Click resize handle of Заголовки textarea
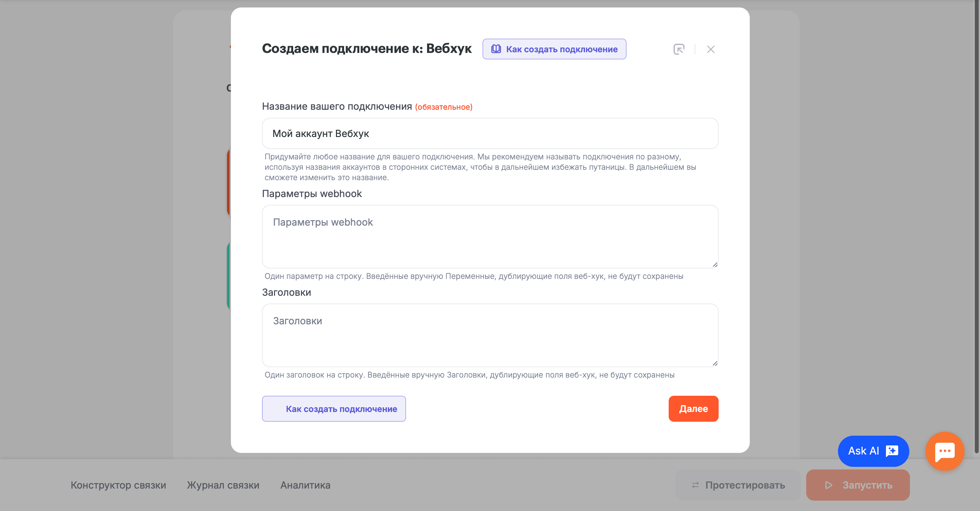This screenshot has width=980, height=511. pyautogui.click(x=715, y=363)
